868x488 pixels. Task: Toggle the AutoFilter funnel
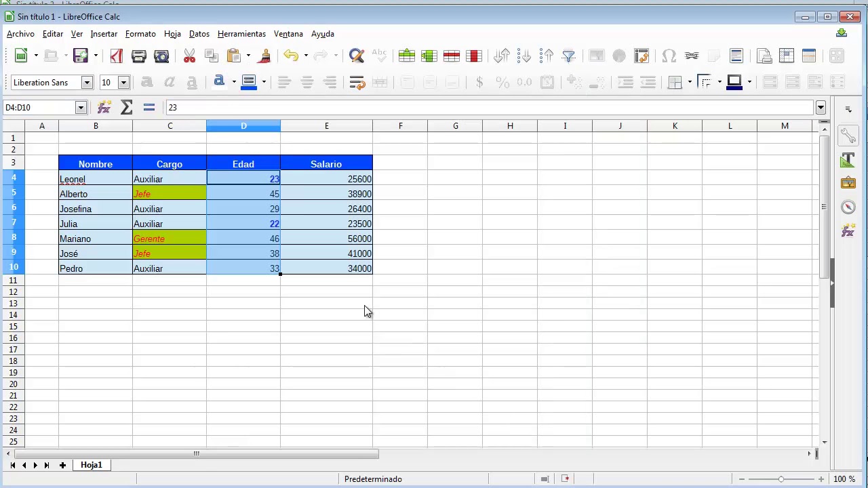pos(569,56)
